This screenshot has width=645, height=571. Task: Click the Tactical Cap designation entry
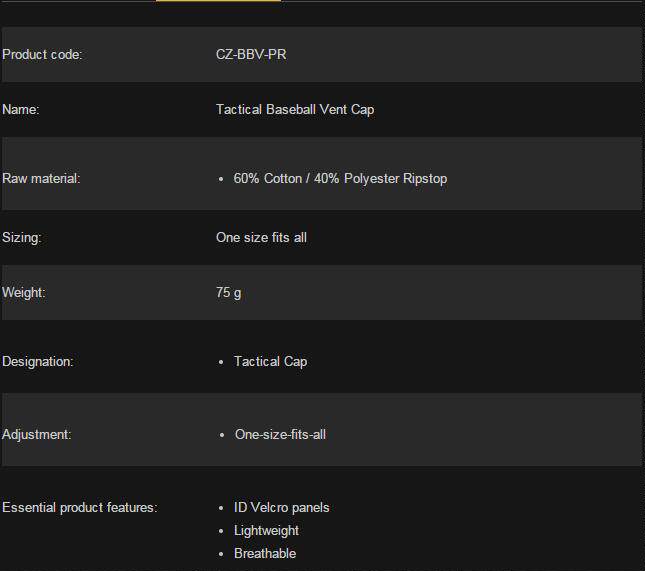tap(270, 361)
